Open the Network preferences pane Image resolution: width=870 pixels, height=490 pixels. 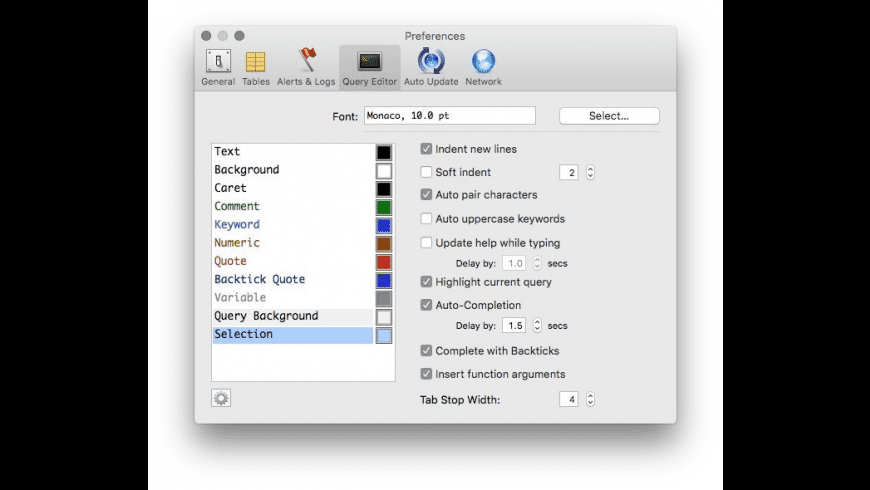point(483,67)
